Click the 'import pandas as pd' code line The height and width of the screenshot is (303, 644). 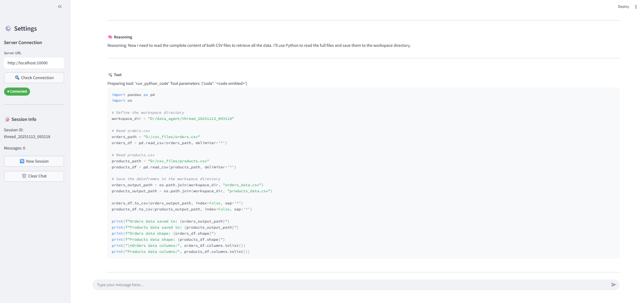[x=133, y=95]
